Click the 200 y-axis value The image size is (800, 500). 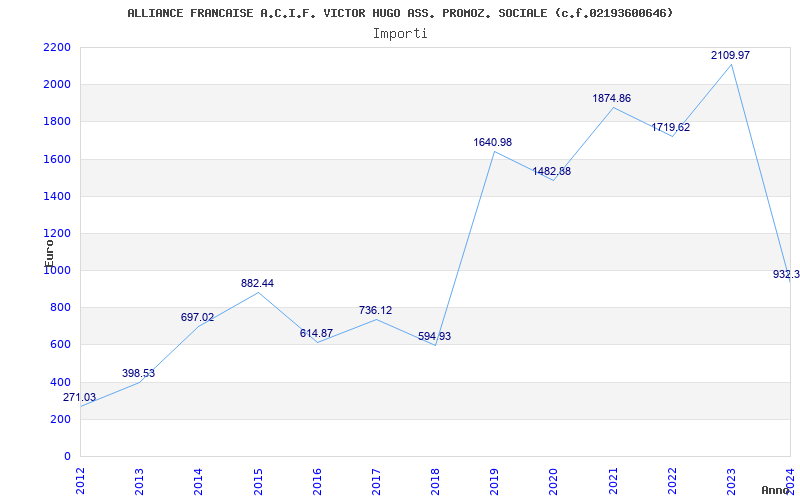[x=60, y=419]
